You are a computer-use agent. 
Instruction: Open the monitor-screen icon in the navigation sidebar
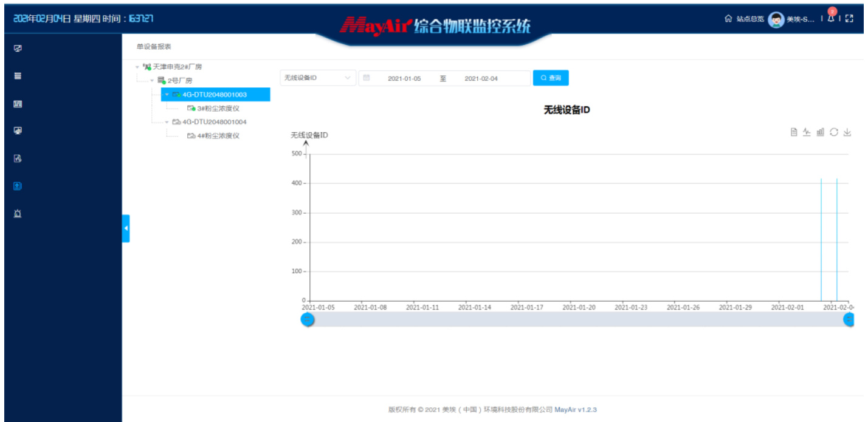tap(18, 49)
